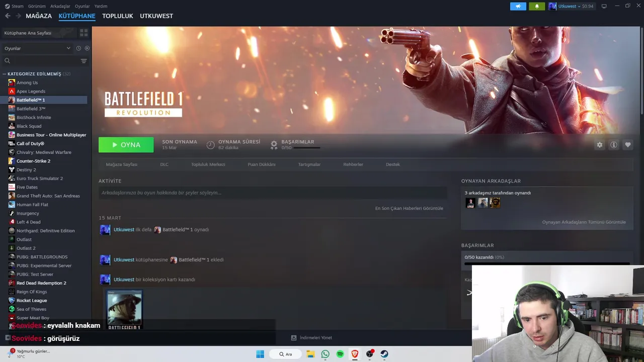Screen dimensions: 644x362
Task: Open the Görünüm menu
Action: [37, 6]
